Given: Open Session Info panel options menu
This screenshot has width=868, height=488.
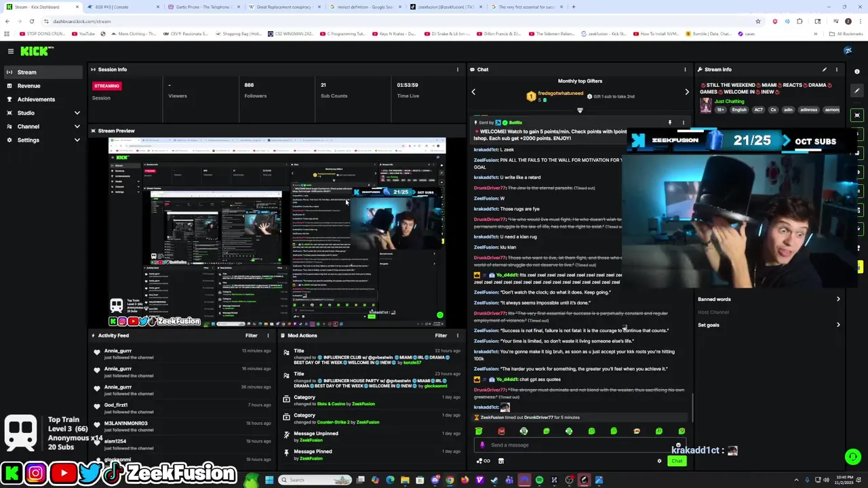Looking at the screenshot, I should [x=457, y=69].
